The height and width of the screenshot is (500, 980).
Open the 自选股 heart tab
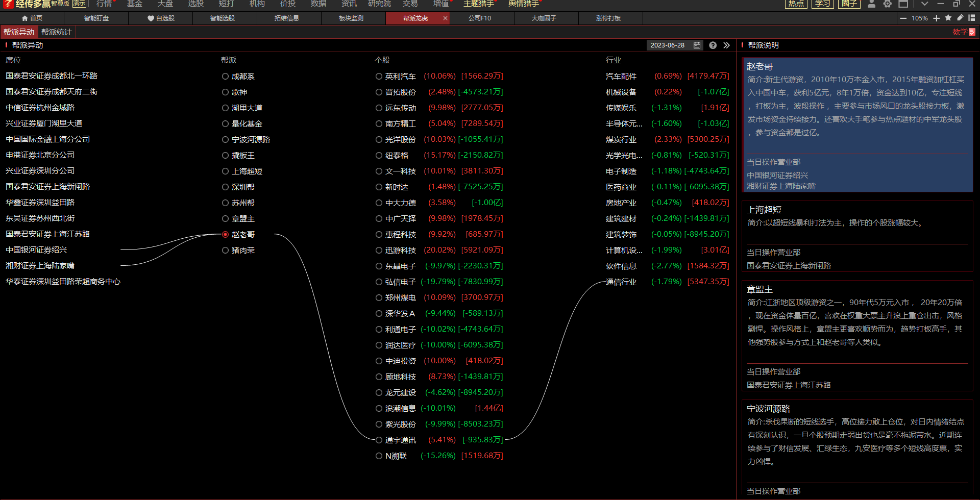tap(161, 18)
